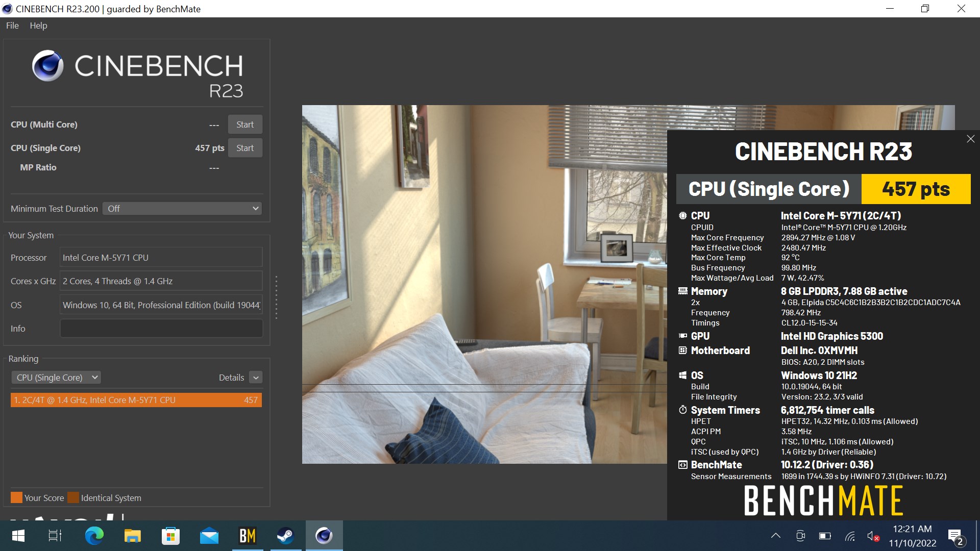This screenshot has width=980, height=551.
Task: Open the notification center icon
Action: [955, 536]
